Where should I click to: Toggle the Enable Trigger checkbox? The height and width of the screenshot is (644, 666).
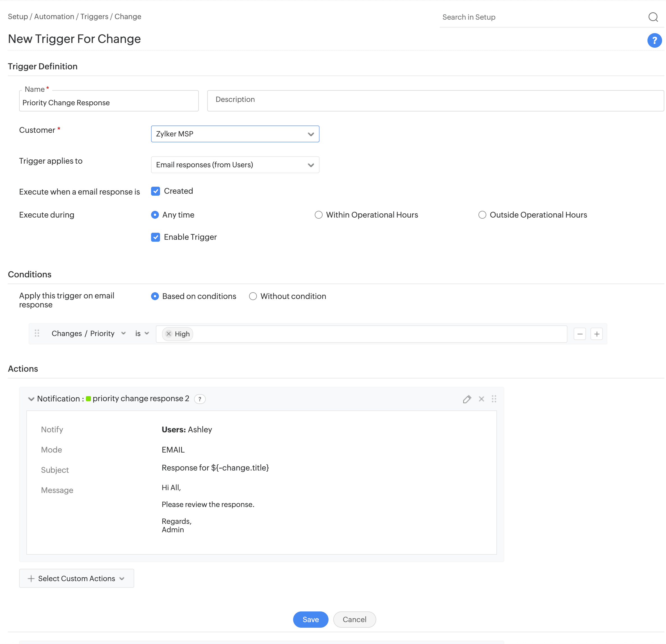point(155,237)
